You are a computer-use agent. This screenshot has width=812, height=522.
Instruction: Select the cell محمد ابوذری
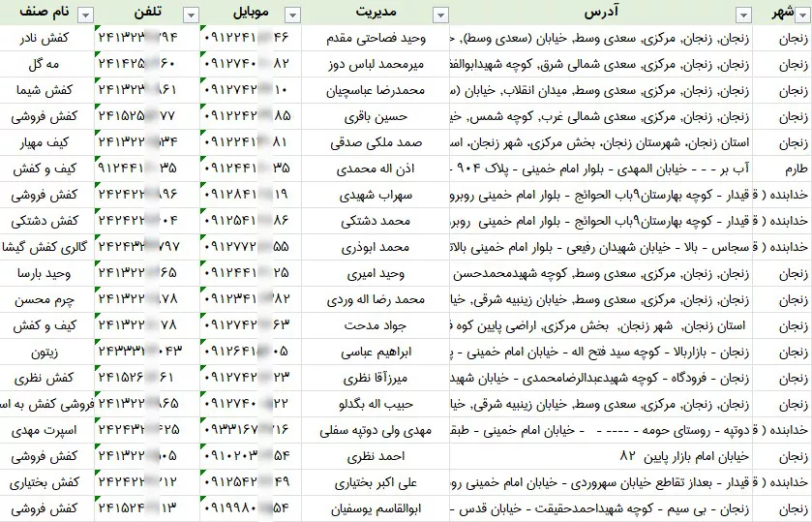click(x=376, y=247)
